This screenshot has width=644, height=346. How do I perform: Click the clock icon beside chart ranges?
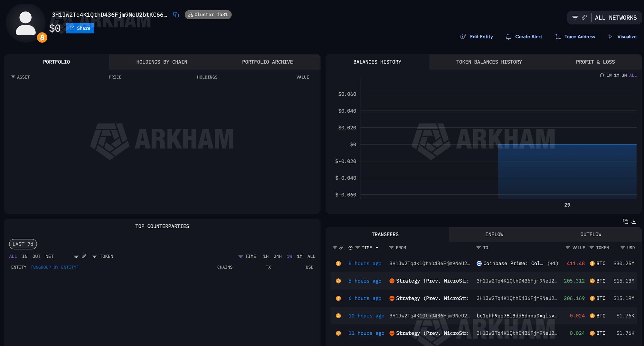[x=601, y=75]
